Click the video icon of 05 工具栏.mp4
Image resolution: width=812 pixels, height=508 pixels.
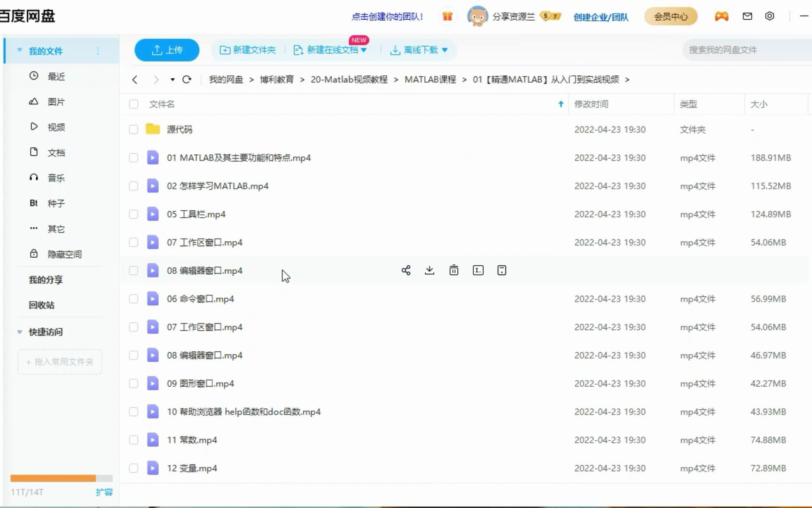(x=153, y=214)
